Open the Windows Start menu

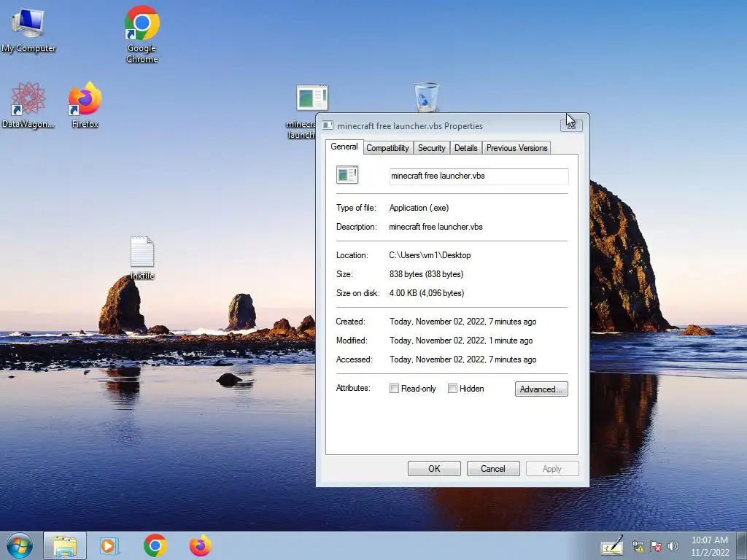point(20,545)
